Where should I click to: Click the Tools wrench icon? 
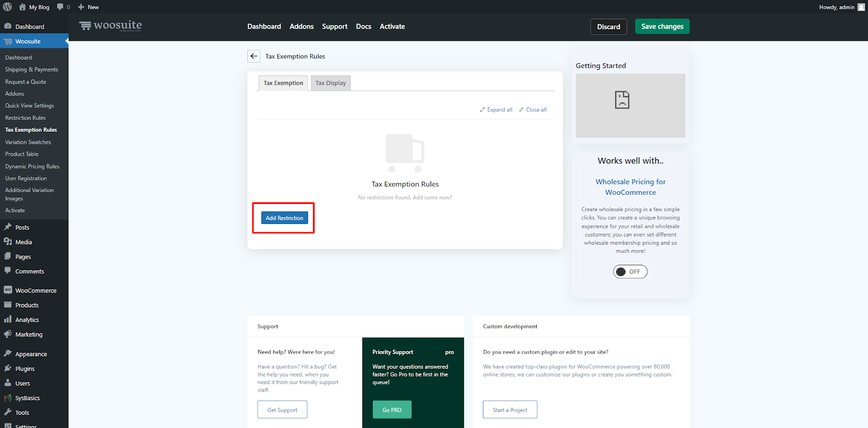tap(8, 412)
